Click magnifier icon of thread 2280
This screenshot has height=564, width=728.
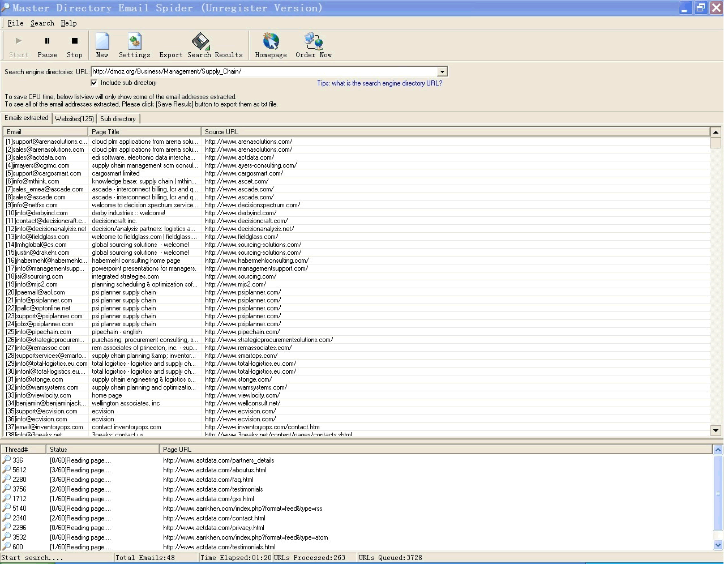[x=7, y=479]
